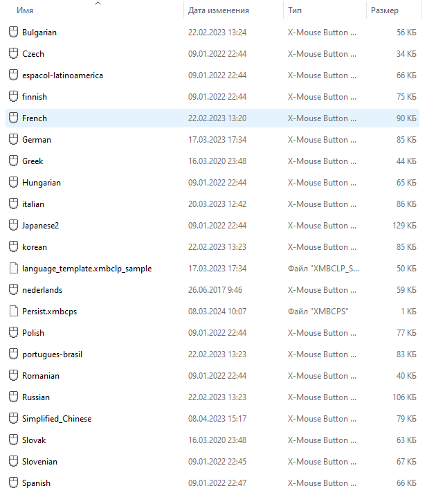Select the espacol-latinoamerica file name
Image resolution: width=436 pixels, height=504 pixels.
click(62, 75)
